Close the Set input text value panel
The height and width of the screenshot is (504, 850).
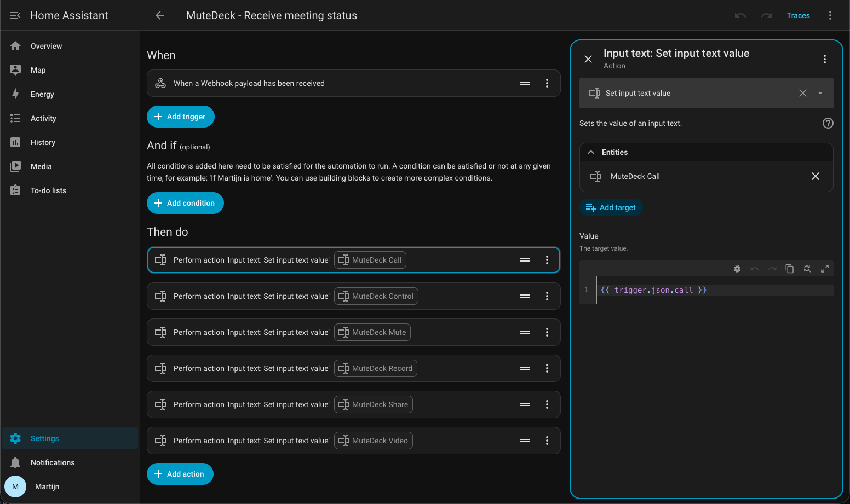point(588,59)
